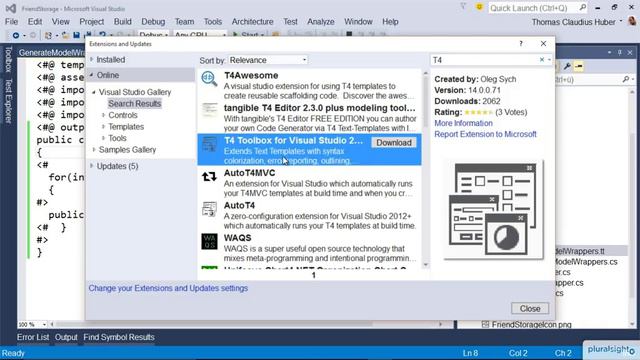Select Search Results in the tree

135,104
